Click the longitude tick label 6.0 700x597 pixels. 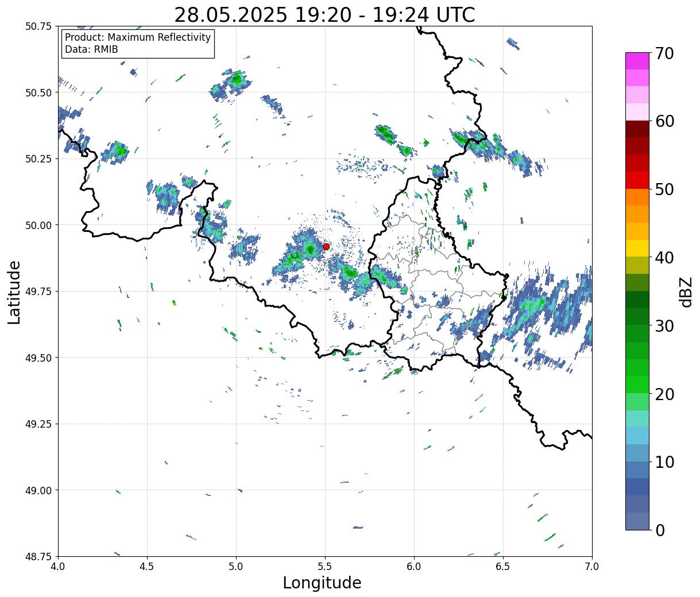[x=414, y=567]
